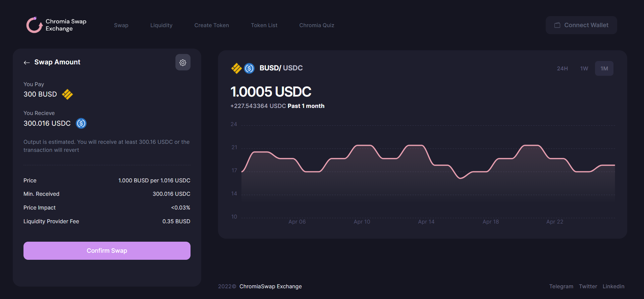644x299 pixels.
Task: Select the 1M chart range
Action: point(604,68)
